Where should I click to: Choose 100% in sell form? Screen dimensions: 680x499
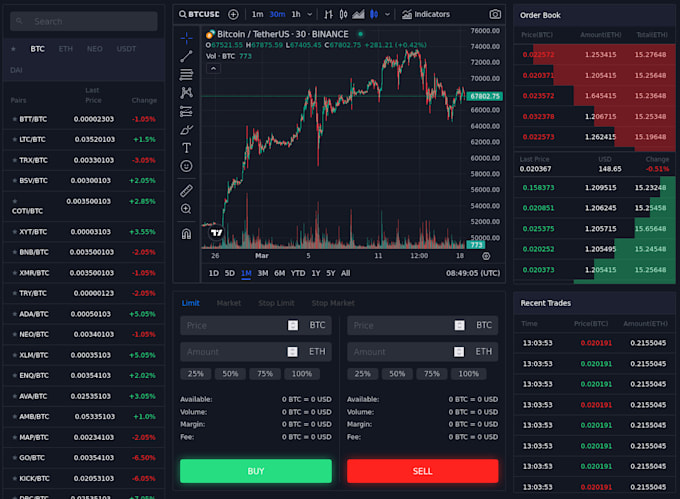point(469,374)
